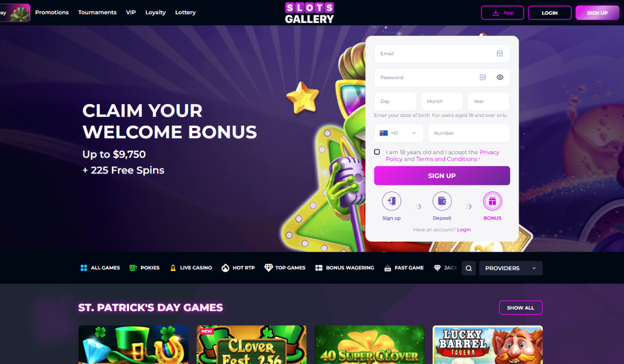
Task: Open the Lucky Barrel Tavern game thumbnail
Action: point(488,345)
